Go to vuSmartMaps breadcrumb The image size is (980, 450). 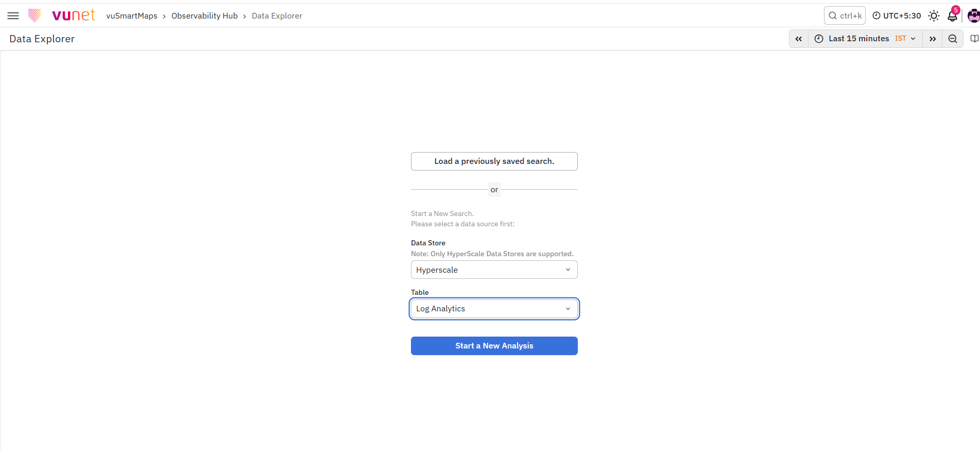(x=132, y=16)
